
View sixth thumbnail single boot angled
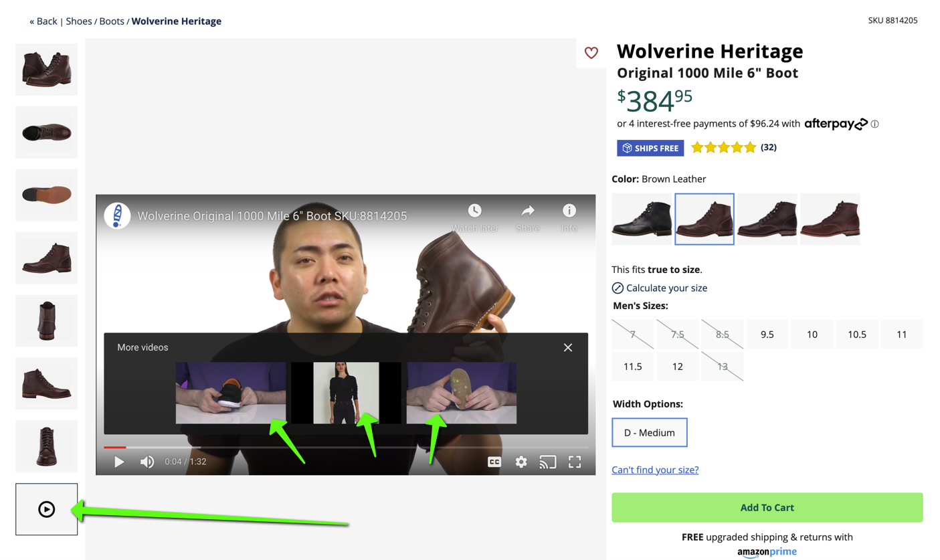[x=47, y=384]
